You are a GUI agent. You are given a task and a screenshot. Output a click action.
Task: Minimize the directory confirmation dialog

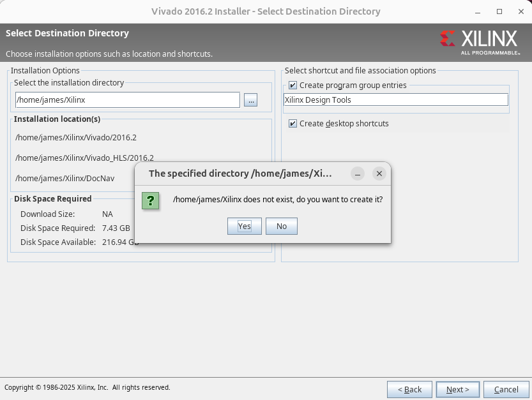click(358, 174)
